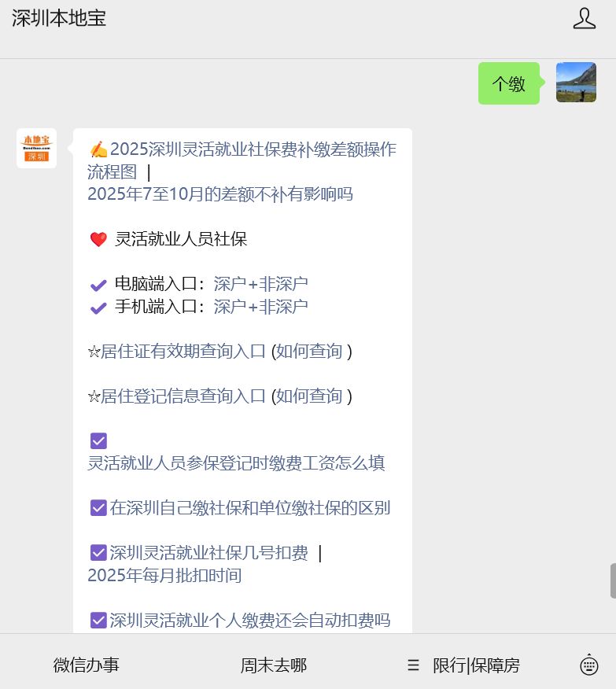Click checkbox emoji above 灵活就业人员参保登记 link
Viewport: 616px width, 689px height.
coord(98,440)
